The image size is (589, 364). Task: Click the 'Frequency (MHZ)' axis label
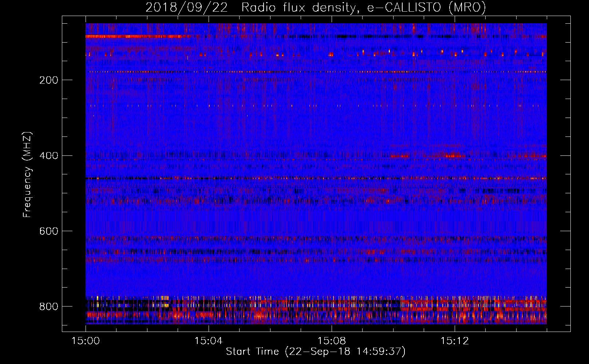pyautogui.click(x=27, y=174)
